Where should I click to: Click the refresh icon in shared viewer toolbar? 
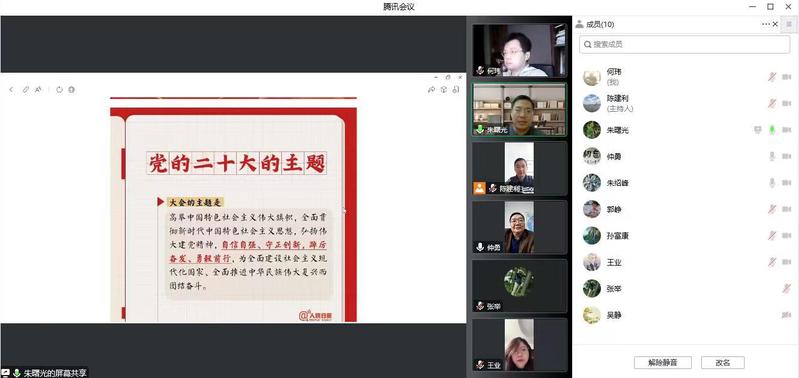59,90
